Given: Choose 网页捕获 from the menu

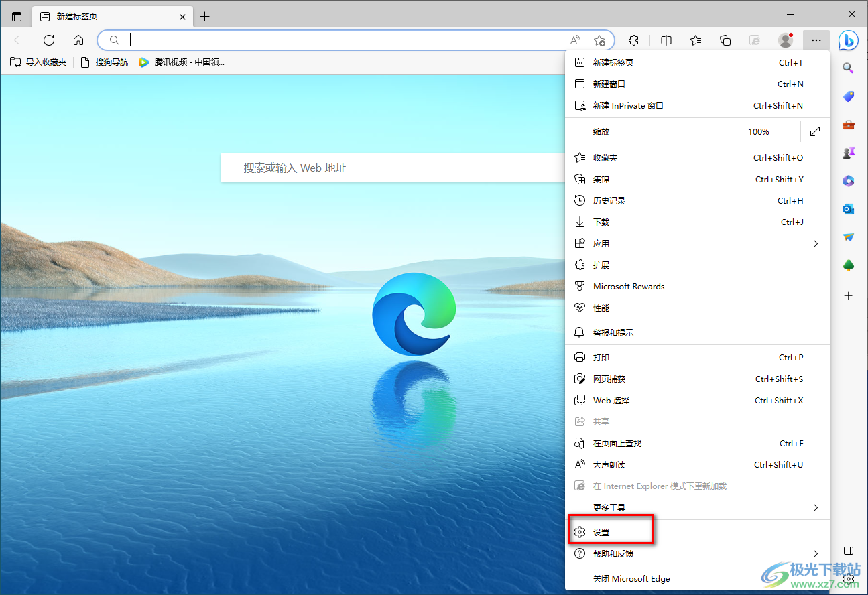Looking at the screenshot, I should [697, 379].
